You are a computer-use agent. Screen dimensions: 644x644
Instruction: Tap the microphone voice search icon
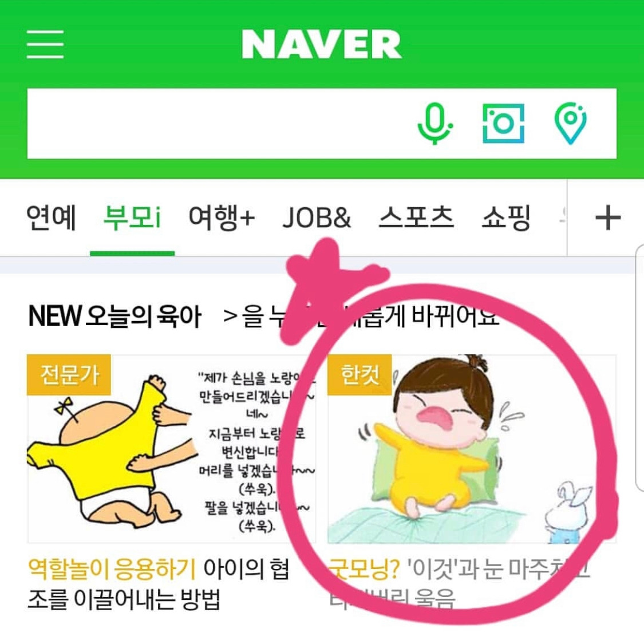434,123
